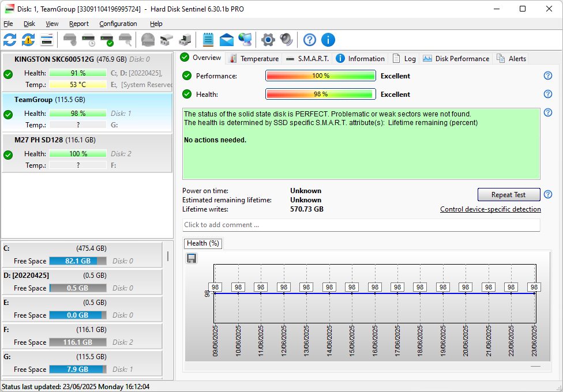Switch to the Information tab

[361, 59]
